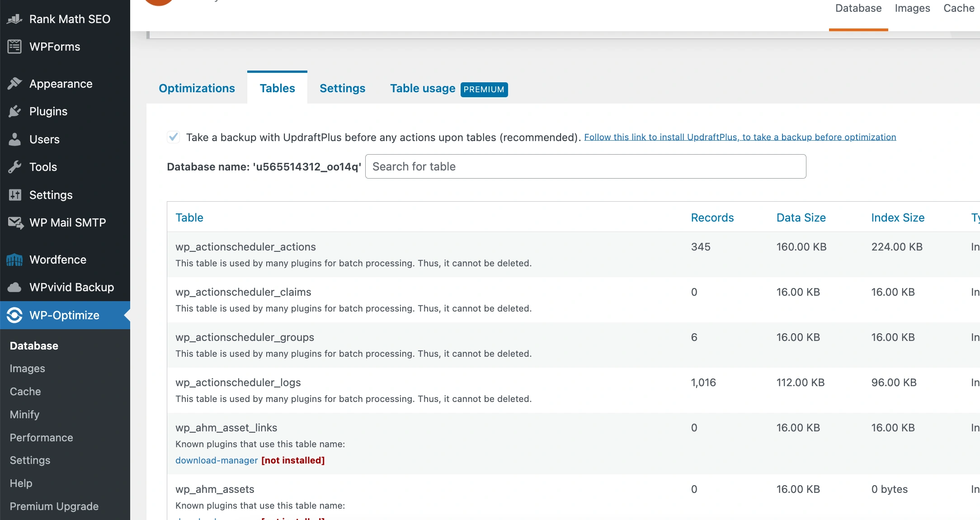Select the WPvivid Backup cloud icon
This screenshot has width=980, height=520.
pos(14,287)
